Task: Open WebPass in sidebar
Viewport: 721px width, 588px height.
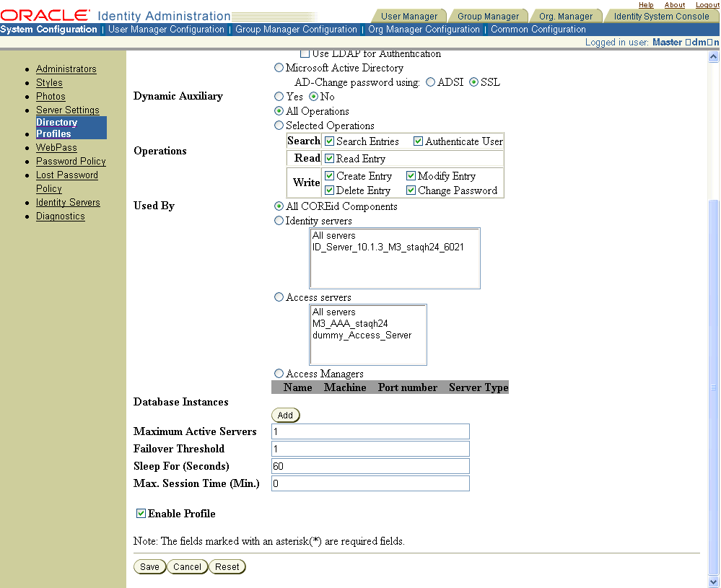Action: coord(56,148)
